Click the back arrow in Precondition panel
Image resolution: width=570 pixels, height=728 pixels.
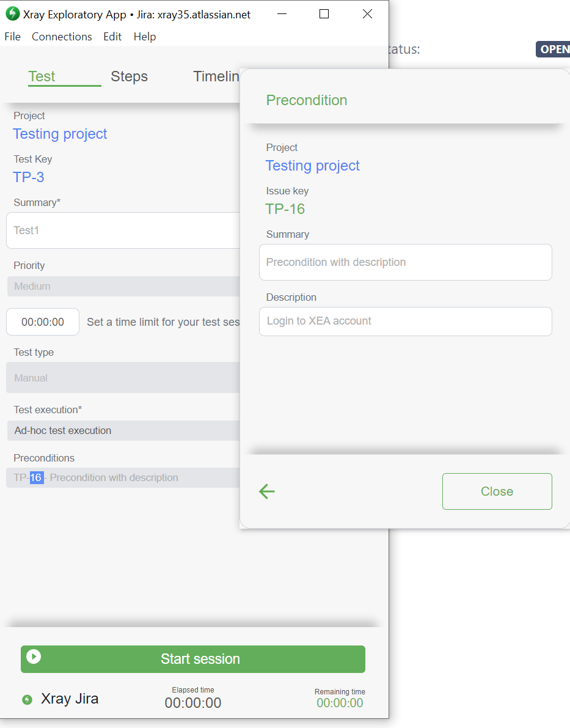pos(267,491)
